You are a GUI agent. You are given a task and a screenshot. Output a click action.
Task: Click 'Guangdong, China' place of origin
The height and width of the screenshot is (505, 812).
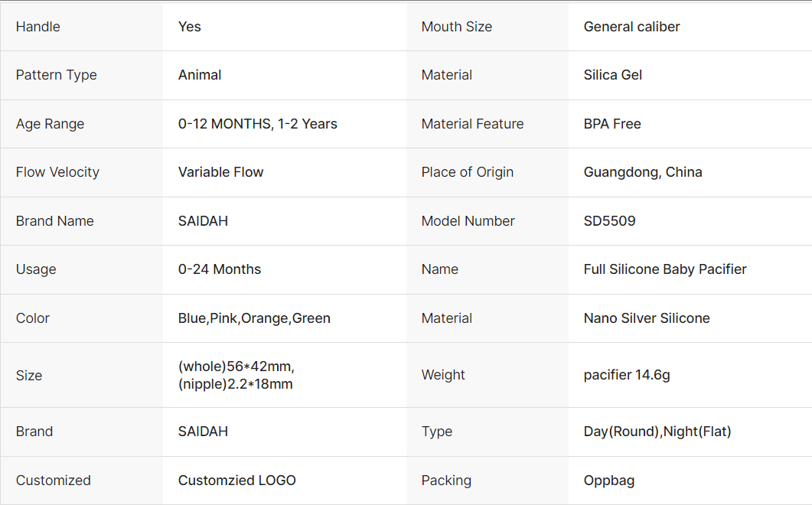643,172
